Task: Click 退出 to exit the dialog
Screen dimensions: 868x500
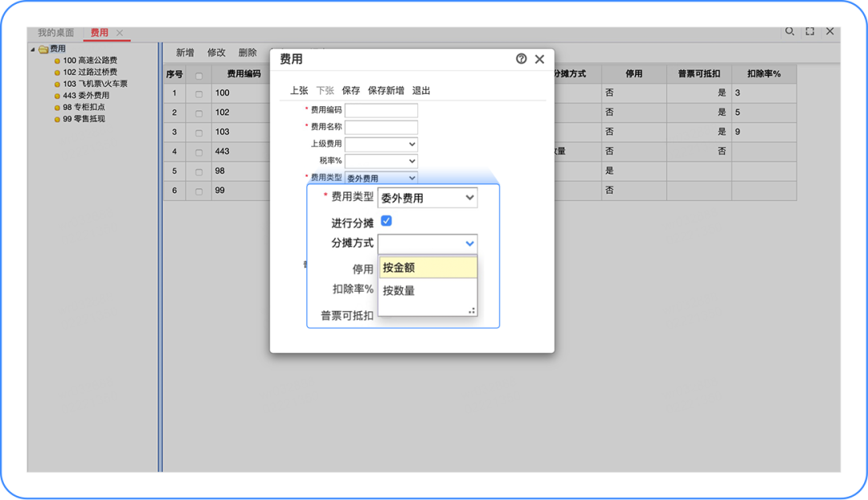Action: pyautogui.click(x=421, y=91)
